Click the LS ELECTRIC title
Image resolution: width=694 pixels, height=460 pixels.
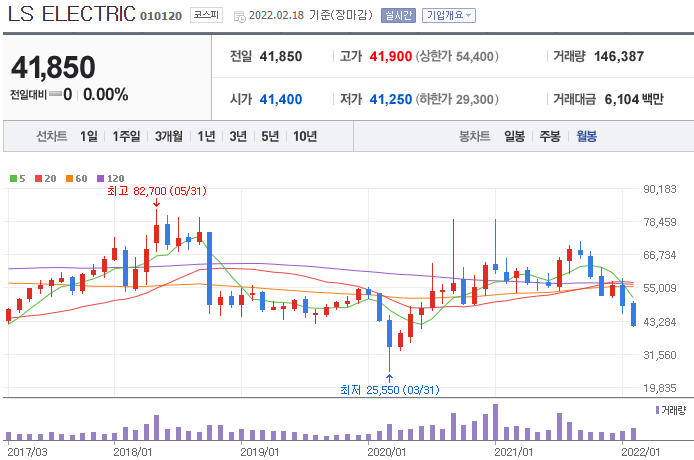(72, 14)
